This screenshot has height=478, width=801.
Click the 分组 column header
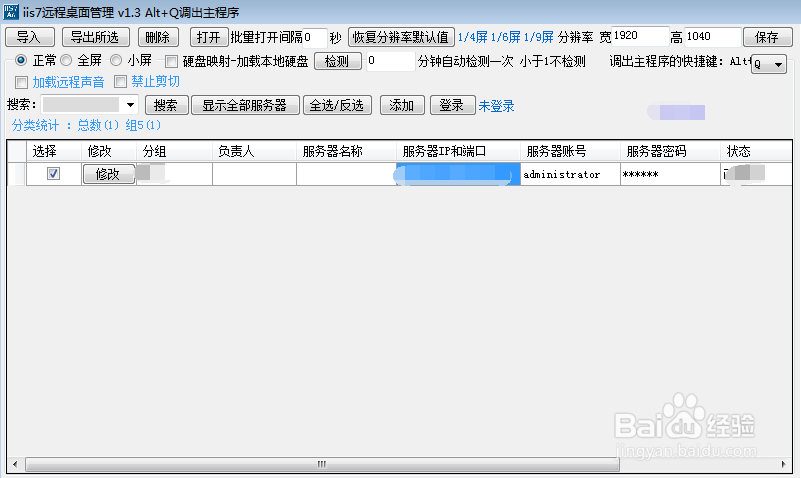pos(174,151)
